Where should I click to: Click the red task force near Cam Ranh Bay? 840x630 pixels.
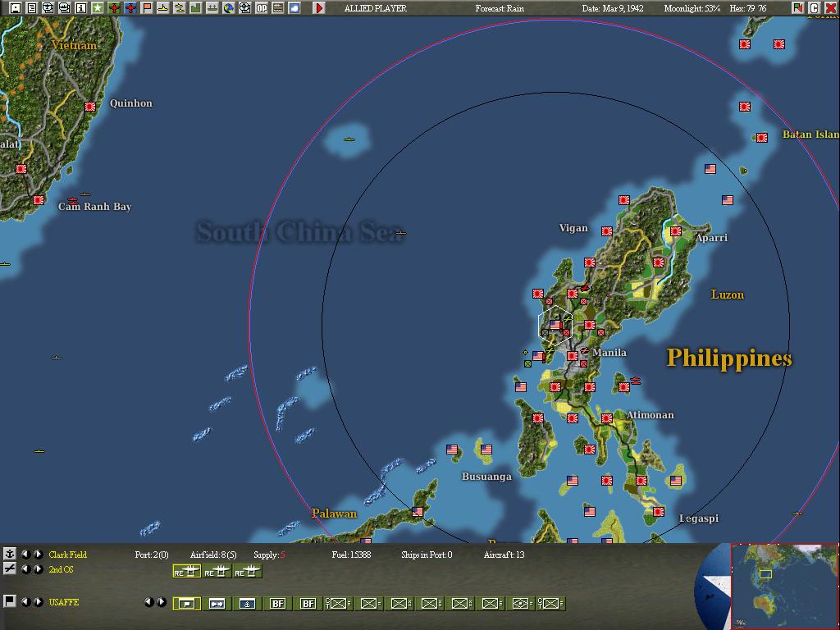click(x=72, y=201)
